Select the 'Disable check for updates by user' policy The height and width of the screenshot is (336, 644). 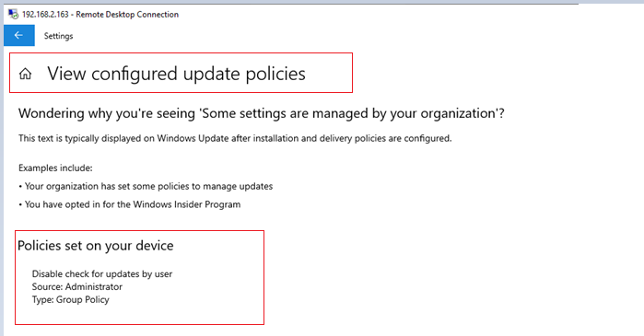pyautogui.click(x=102, y=273)
